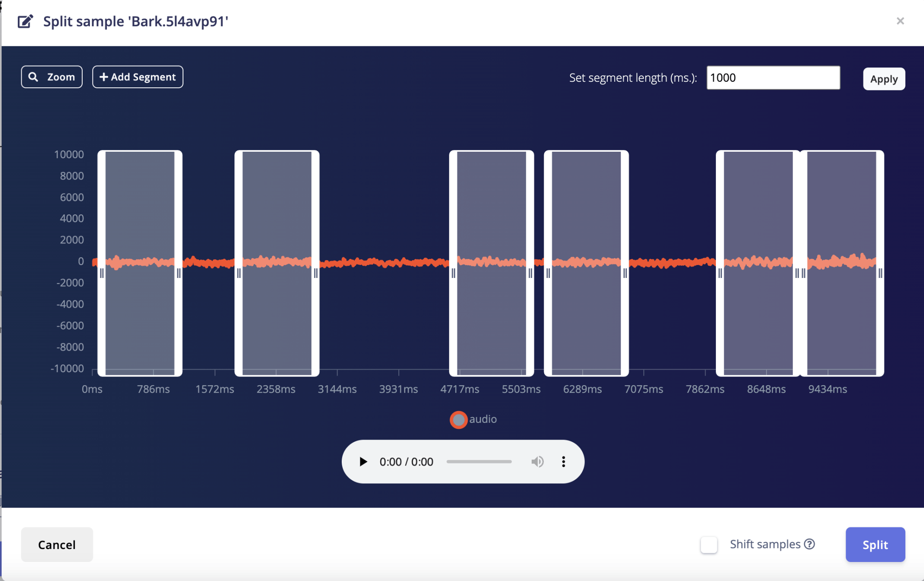Click the Add Segment plus button
Viewport: 924px width, 581px height.
(x=138, y=77)
